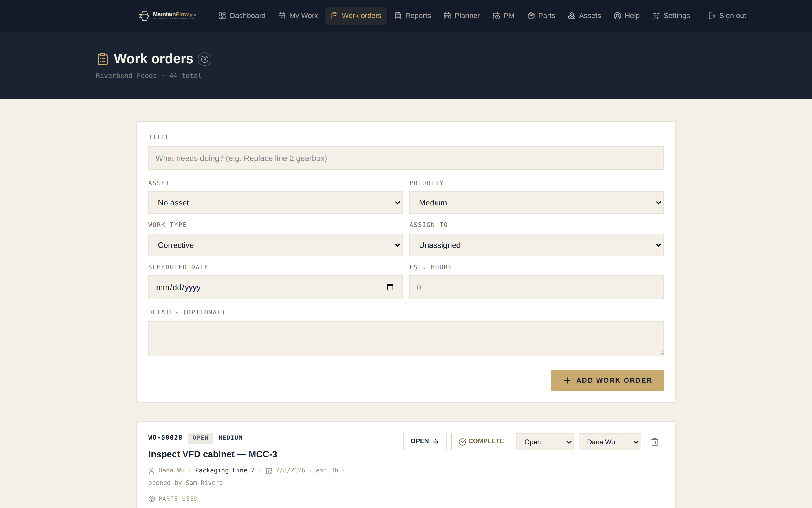The width and height of the screenshot is (812, 508).
Task: Click the est 3h text
Action: (x=327, y=470)
